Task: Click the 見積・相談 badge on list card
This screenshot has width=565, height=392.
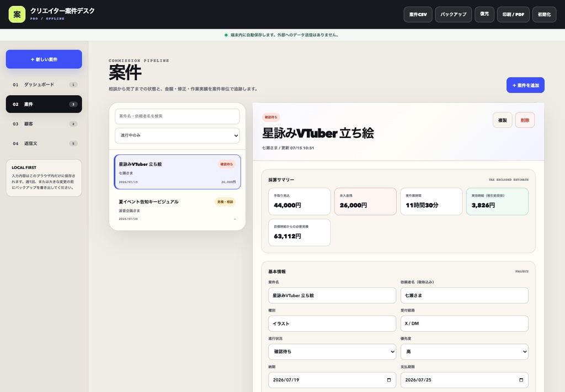Action: coord(225,202)
